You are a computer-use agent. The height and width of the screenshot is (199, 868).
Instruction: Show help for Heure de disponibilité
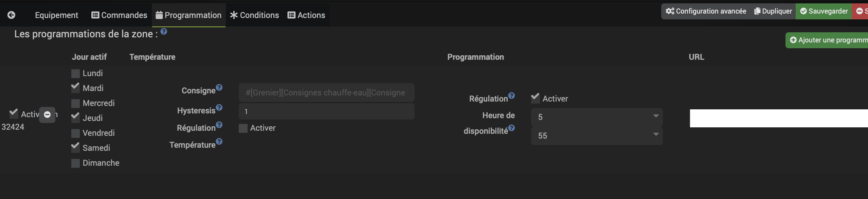[511, 128]
